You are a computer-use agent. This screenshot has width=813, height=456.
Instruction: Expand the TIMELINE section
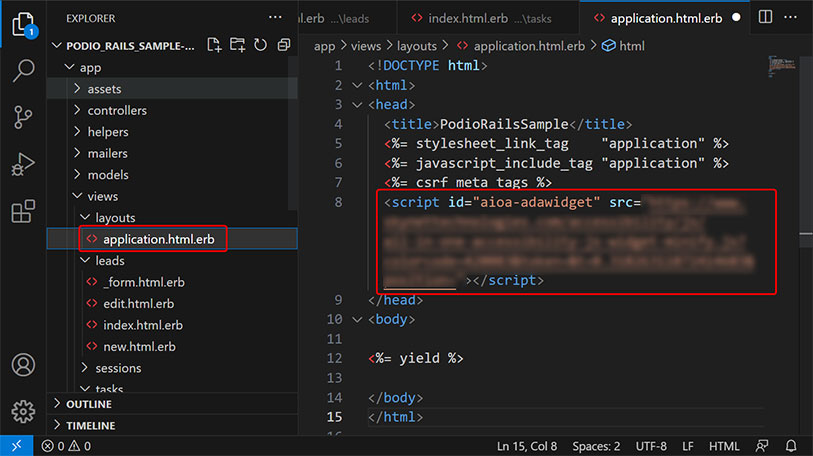90,426
